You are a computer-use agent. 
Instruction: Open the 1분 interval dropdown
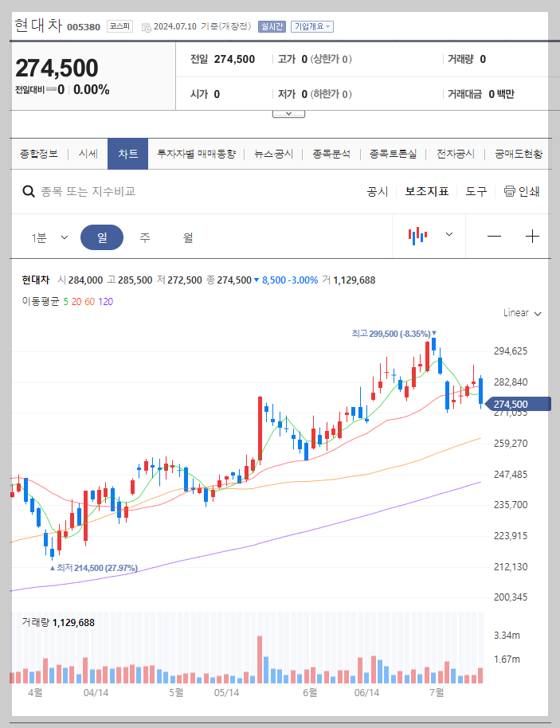pyautogui.click(x=49, y=237)
